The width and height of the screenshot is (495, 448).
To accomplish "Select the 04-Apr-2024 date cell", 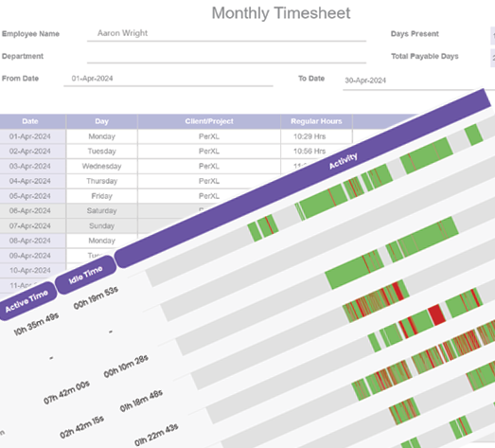I will pos(32,181).
